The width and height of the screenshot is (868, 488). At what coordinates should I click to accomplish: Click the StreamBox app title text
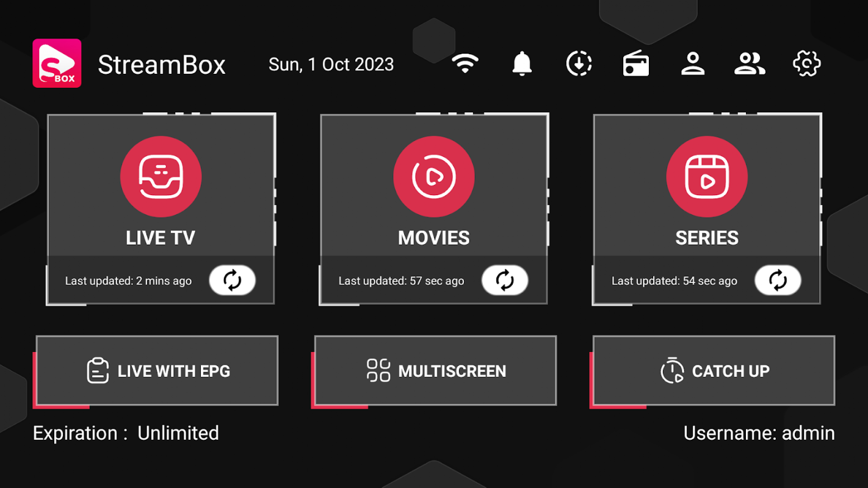[162, 65]
